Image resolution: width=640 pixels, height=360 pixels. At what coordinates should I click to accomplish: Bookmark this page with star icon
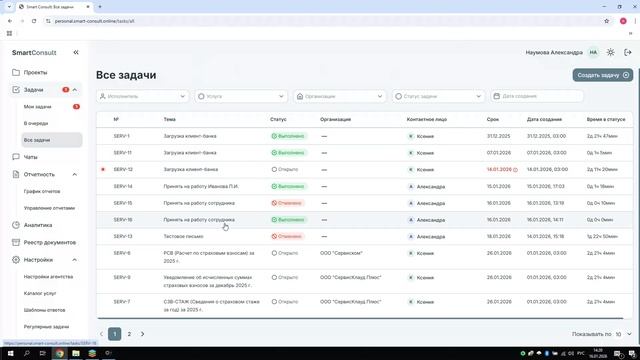(x=607, y=21)
